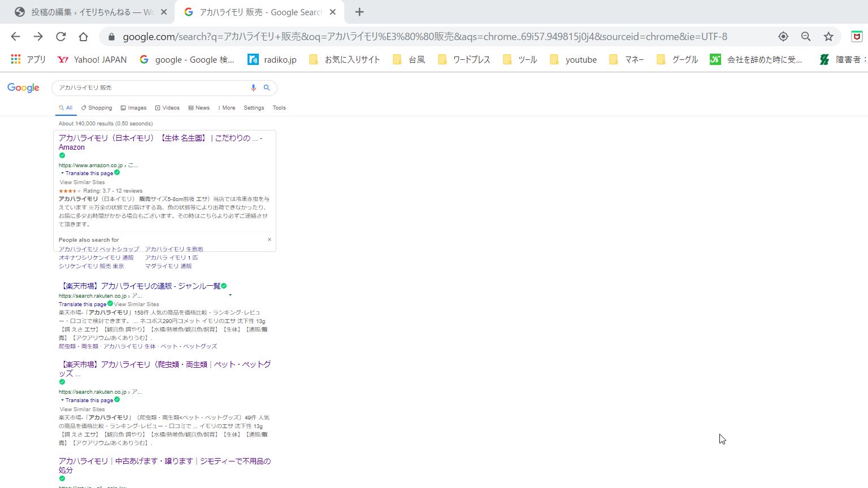
Task: Open the ワードプレス bookmark folder
Action: click(464, 59)
